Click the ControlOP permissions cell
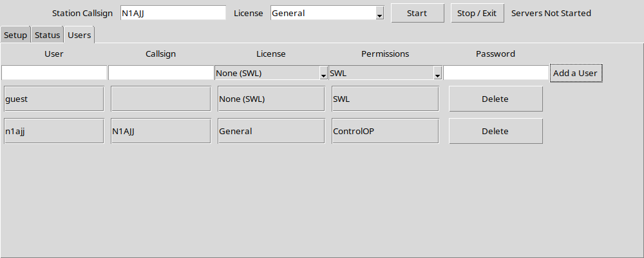This screenshot has width=644, height=258. tap(385, 131)
